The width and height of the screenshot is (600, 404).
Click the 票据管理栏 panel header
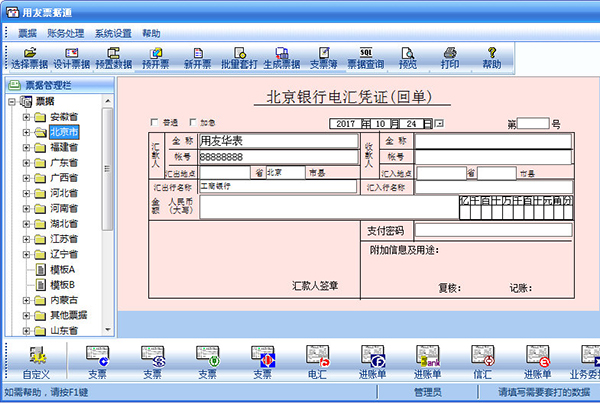click(x=60, y=85)
